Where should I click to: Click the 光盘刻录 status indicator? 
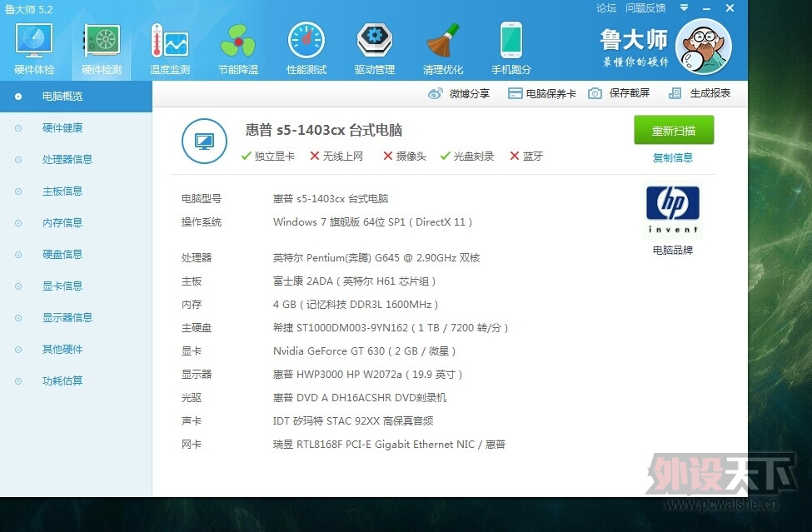click(466, 157)
